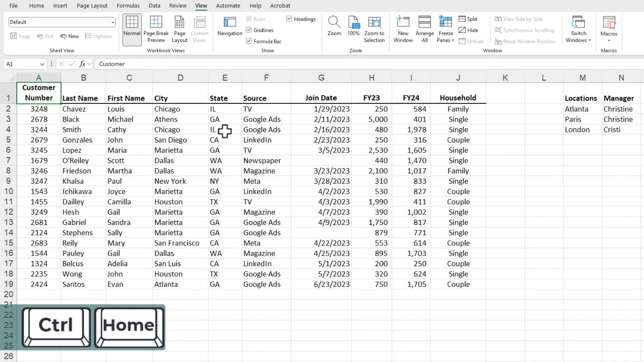Open the Default sheet view dropdown
Screen dimensions: 644x362
[112, 22]
